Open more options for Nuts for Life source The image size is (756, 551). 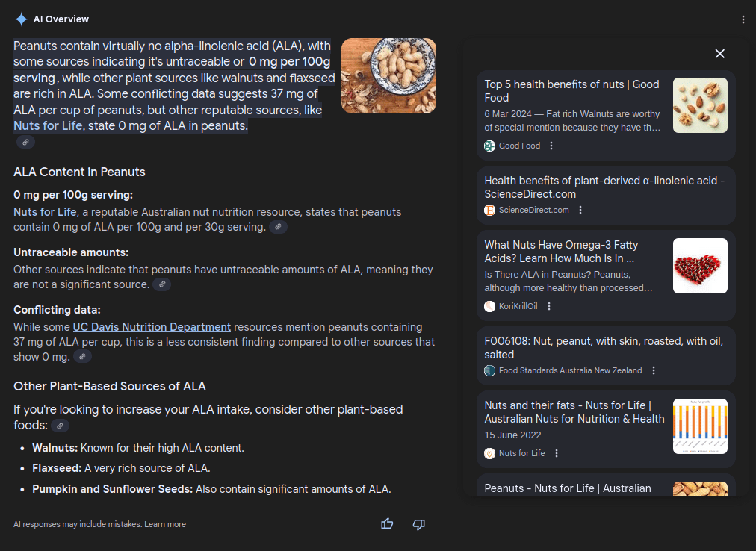pyautogui.click(x=557, y=453)
